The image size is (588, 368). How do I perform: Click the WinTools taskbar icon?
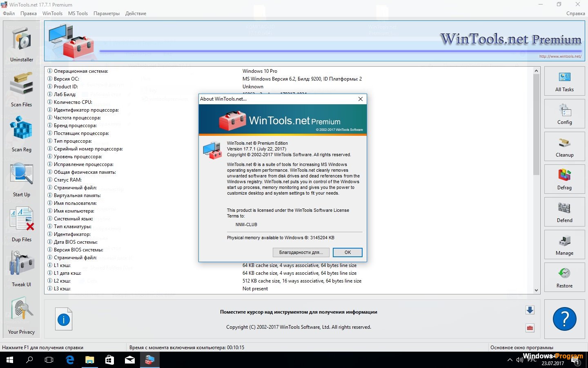149,360
